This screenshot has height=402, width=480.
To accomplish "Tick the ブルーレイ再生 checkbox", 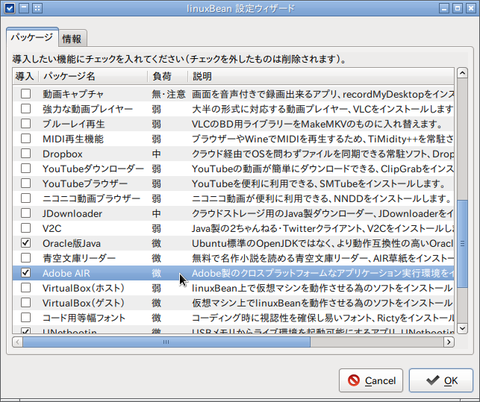I will [26, 124].
